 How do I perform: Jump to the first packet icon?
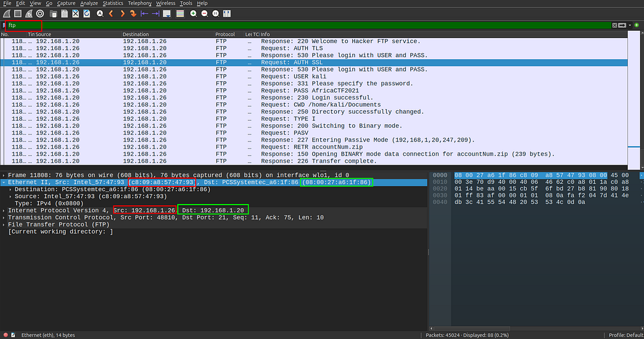[x=144, y=13]
